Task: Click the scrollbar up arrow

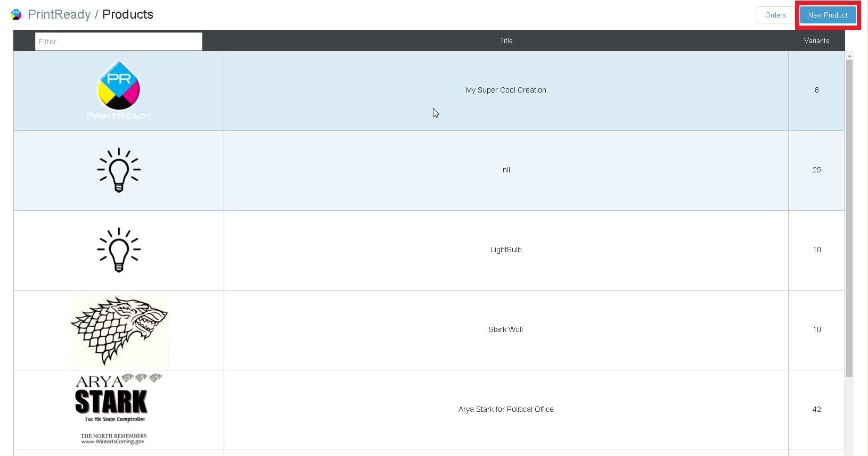Action: click(x=849, y=55)
